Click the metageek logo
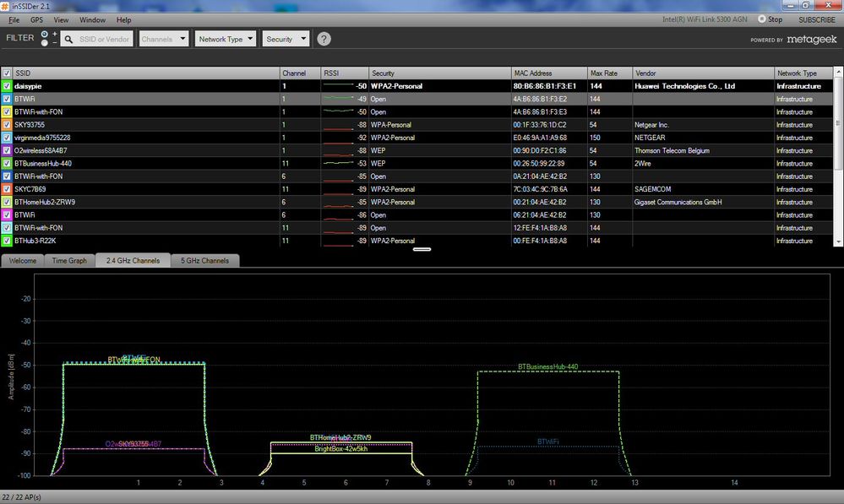The height and width of the screenshot is (504, 844). (x=812, y=40)
